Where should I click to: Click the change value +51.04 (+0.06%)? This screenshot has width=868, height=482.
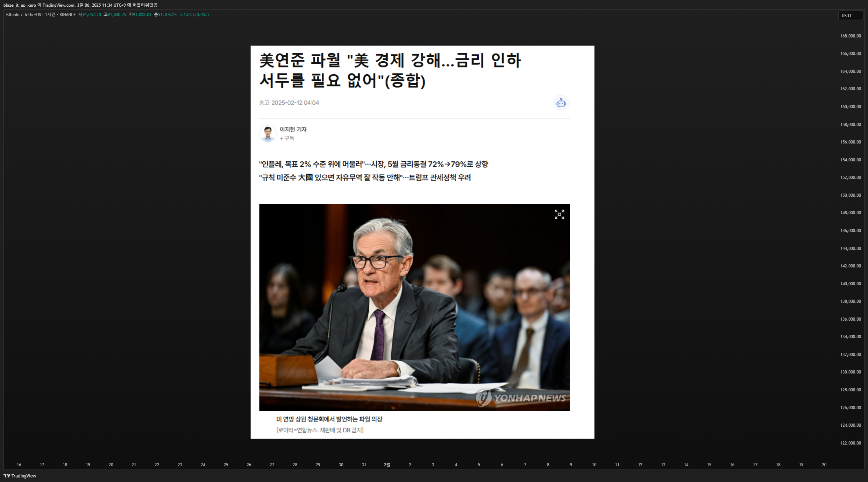point(194,15)
